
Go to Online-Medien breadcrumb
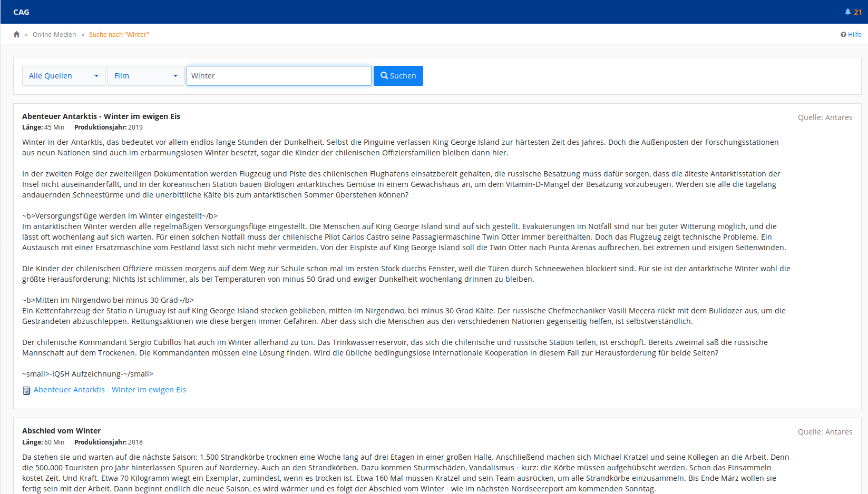click(54, 35)
